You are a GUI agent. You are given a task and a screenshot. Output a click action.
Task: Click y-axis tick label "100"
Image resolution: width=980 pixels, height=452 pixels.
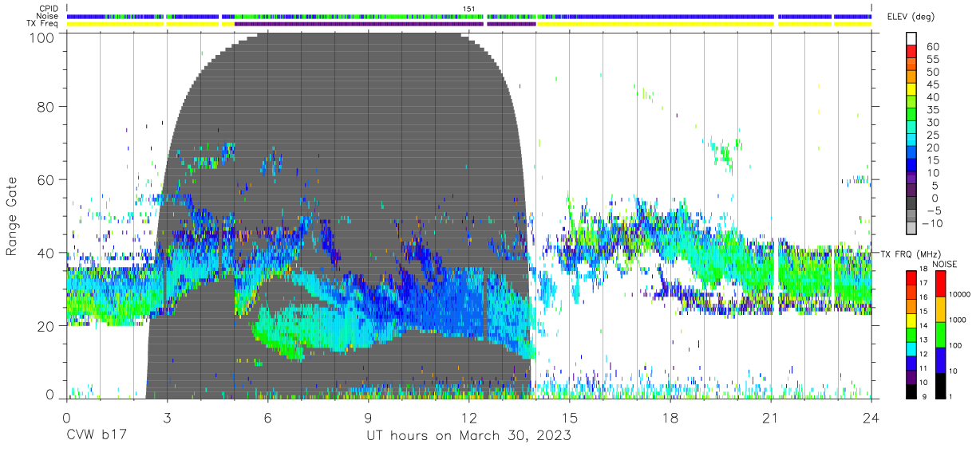pos(41,37)
